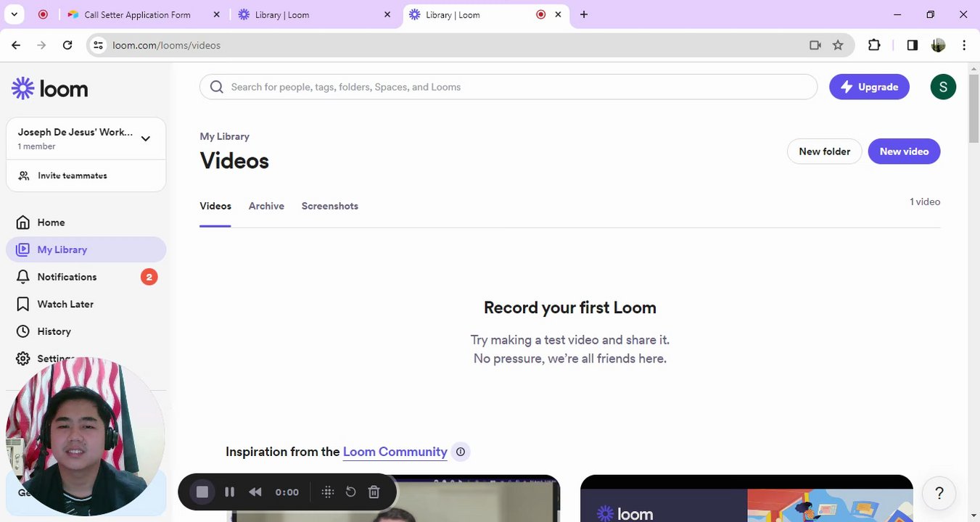Open a new browser tab
The image size is (980, 522).
pos(584,14)
